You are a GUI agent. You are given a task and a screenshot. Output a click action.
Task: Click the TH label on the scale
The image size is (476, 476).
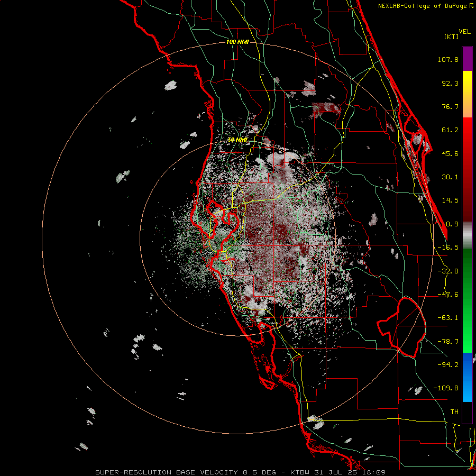coord(454,411)
